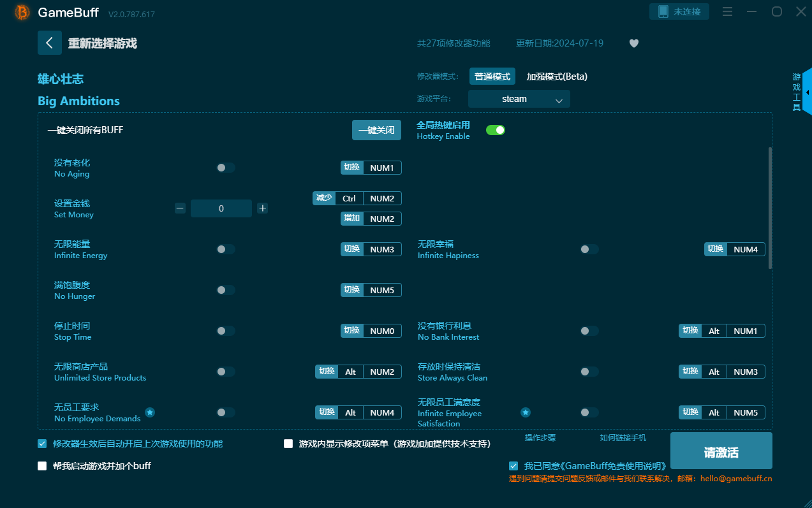
Task: Expand the 游戏工具 side panel arrow
Action: click(808, 93)
